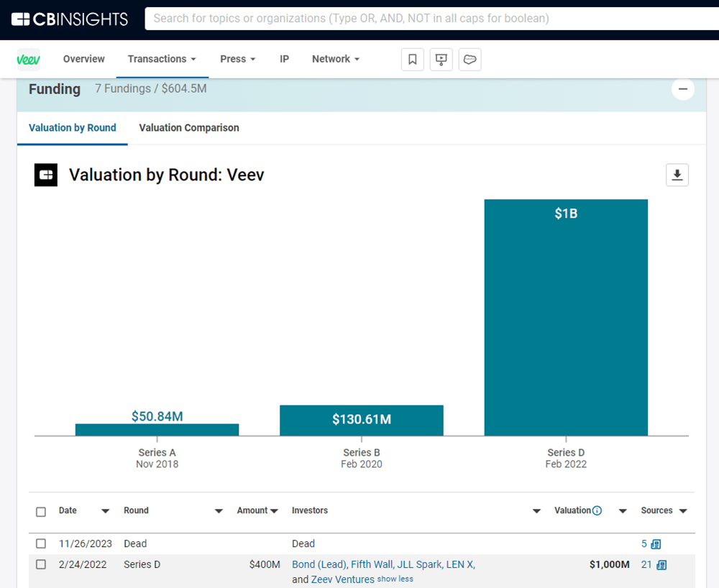The image size is (719, 588).
Task: Click the bookmark icon button
Action: tap(413, 60)
